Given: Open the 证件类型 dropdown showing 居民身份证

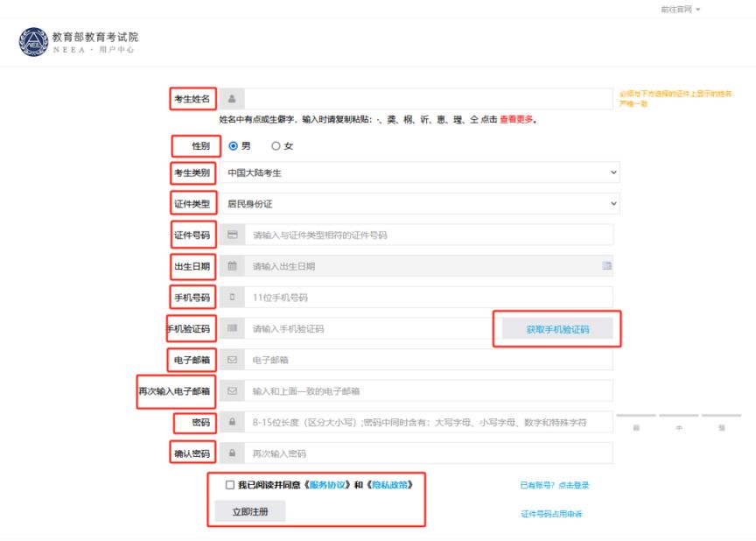Looking at the screenshot, I should click(x=419, y=203).
